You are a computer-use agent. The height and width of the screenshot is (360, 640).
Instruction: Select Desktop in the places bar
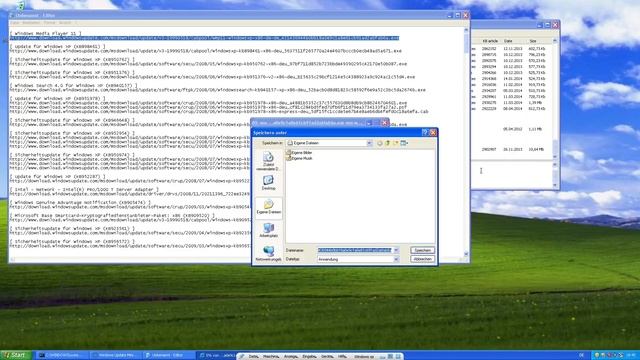click(x=269, y=183)
